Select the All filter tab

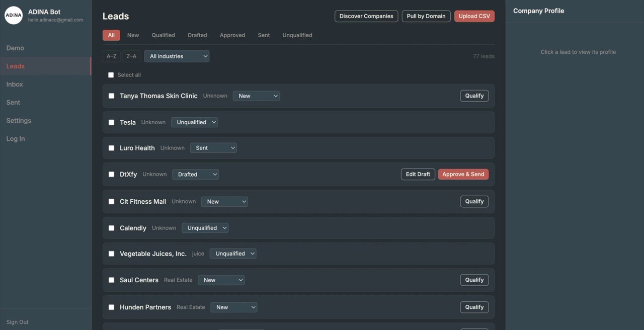pos(111,35)
